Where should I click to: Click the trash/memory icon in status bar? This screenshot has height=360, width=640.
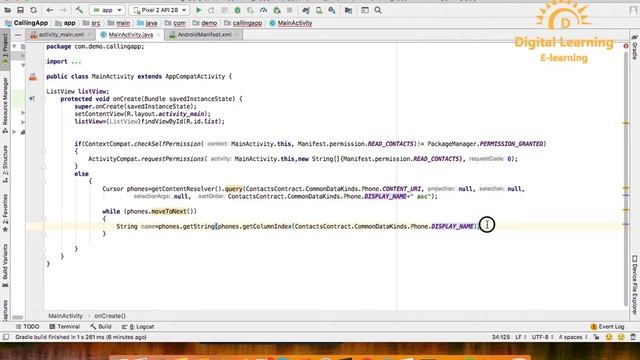click(x=633, y=337)
